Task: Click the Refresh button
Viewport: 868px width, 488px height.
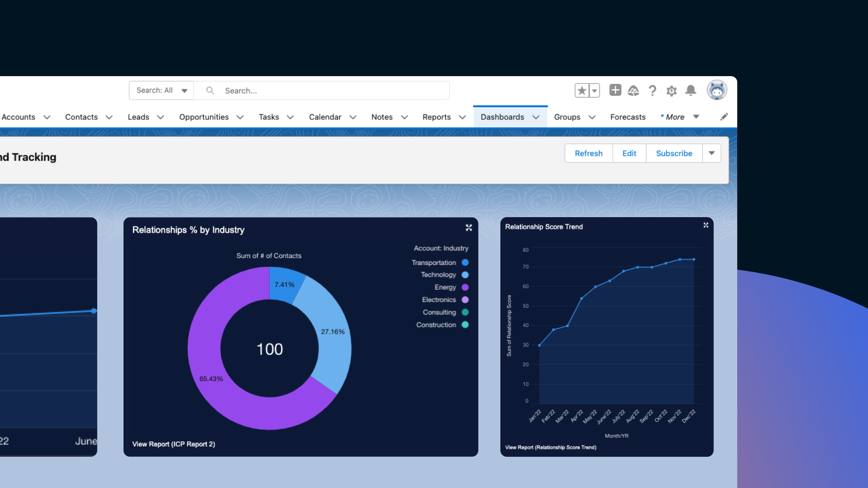Action: pos(588,153)
